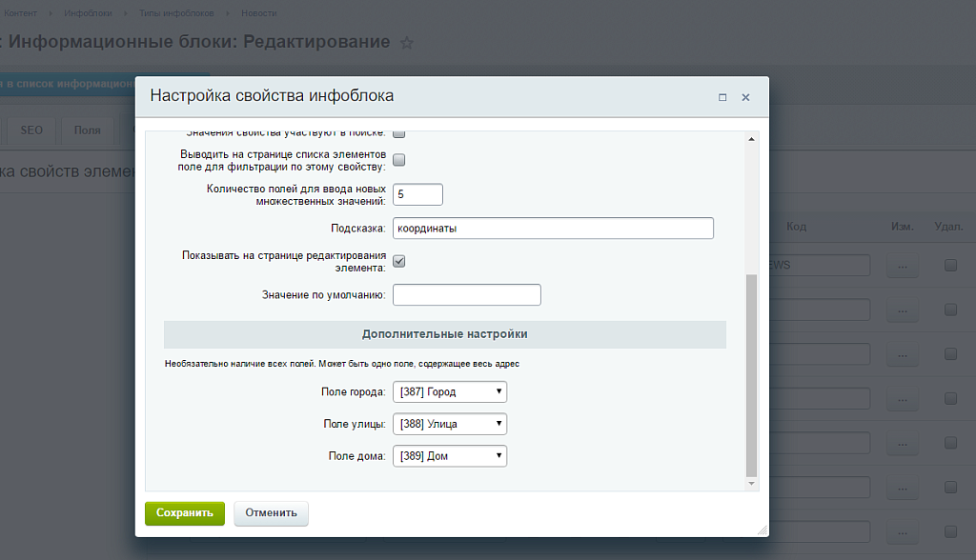Switch to the Поля tab

point(87,130)
